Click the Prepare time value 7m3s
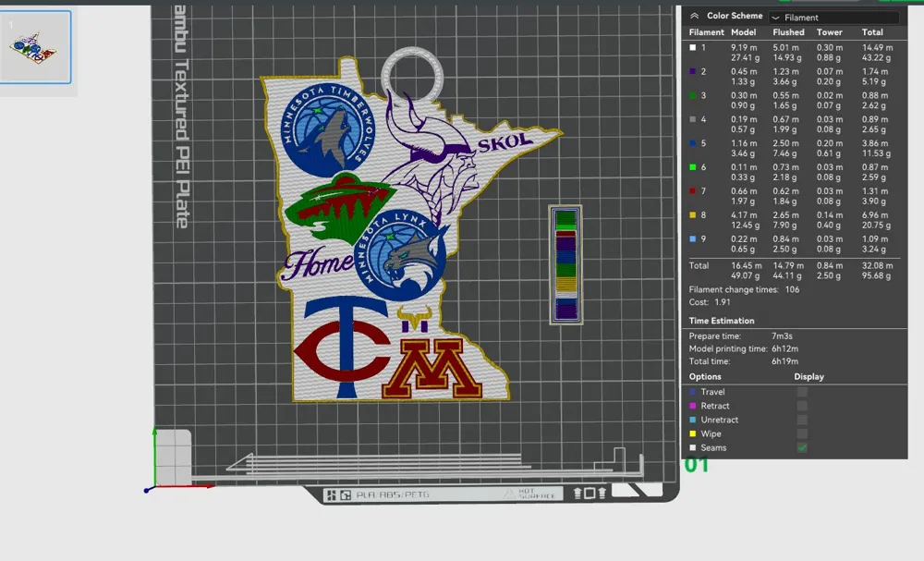The image size is (924, 561). click(x=782, y=336)
